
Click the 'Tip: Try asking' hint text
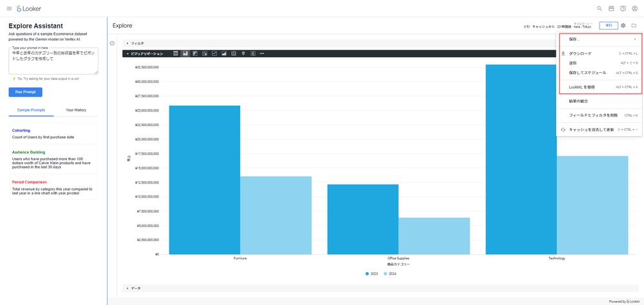pos(48,79)
